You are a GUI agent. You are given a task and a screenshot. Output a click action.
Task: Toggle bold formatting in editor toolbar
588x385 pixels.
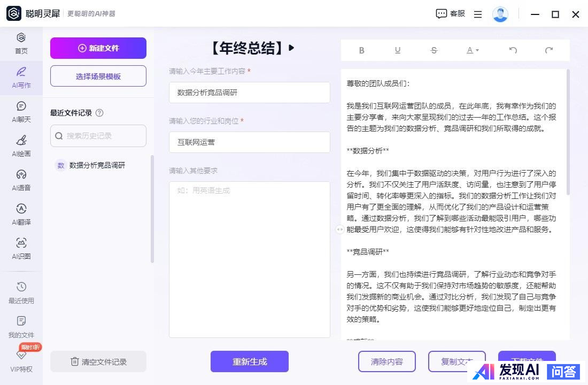click(362, 50)
